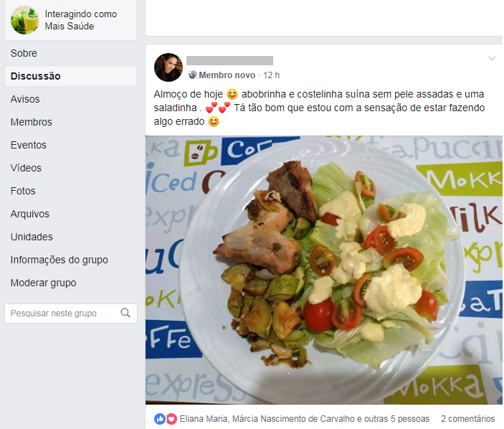This screenshot has width=504, height=429.
Task: Focus the Pesquisar neste grupo field
Action: (71, 313)
